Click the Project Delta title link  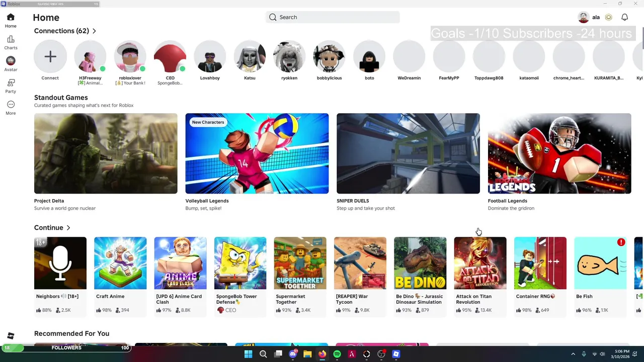click(49, 201)
